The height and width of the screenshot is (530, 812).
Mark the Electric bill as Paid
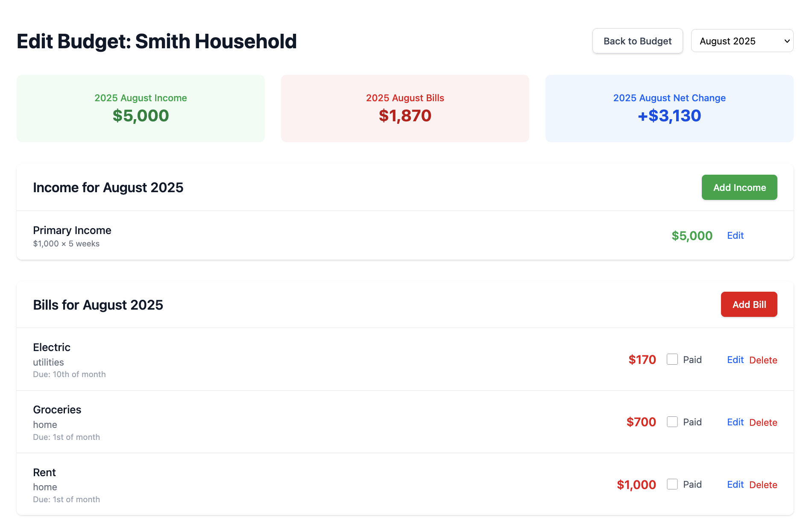pyautogui.click(x=672, y=359)
